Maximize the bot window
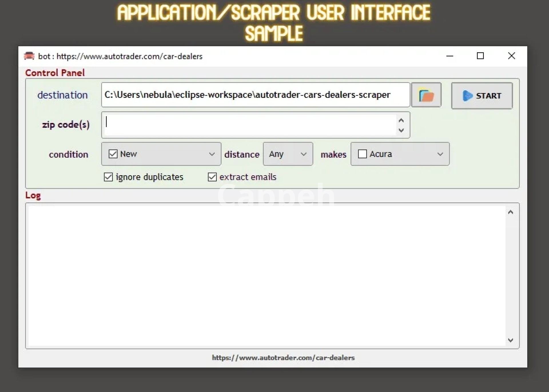This screenshot has width=549, height=392. tap(480, 56)
